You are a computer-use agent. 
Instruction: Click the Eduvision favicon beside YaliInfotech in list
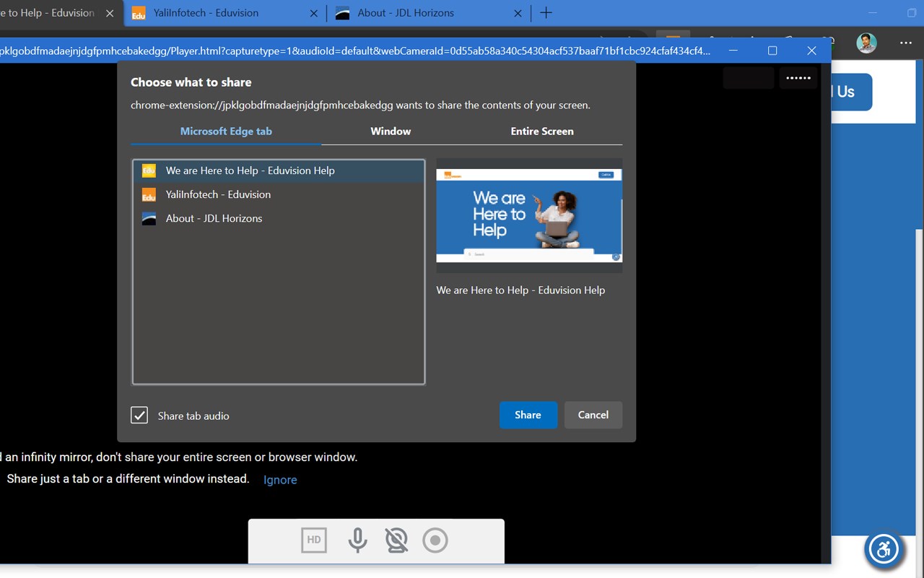pyautogui.click(x=149, y=194)
